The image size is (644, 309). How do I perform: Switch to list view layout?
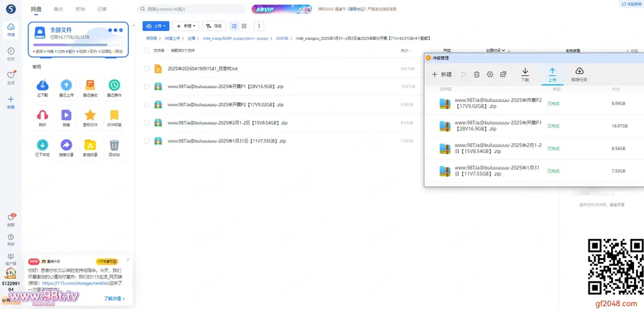coord(235,26)
